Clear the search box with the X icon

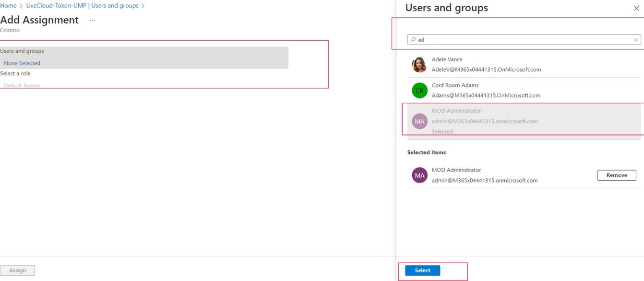(x=636, y=40)
